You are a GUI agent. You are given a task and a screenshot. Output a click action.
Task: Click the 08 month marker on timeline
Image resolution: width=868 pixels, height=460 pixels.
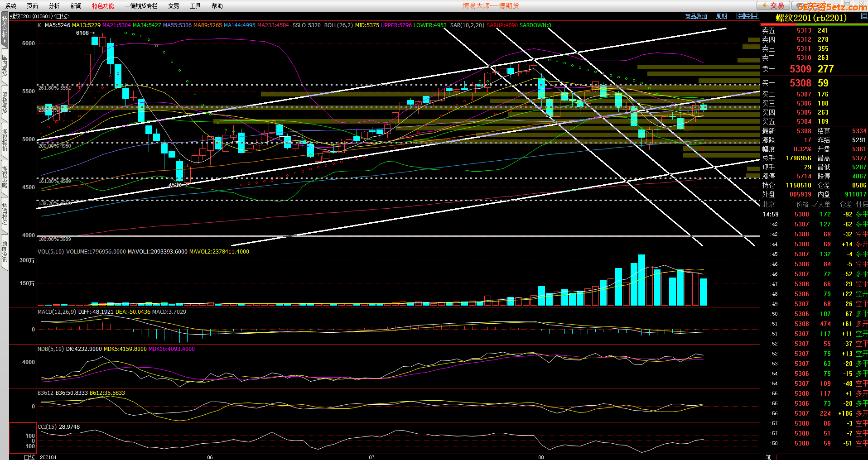click(541, 457)
